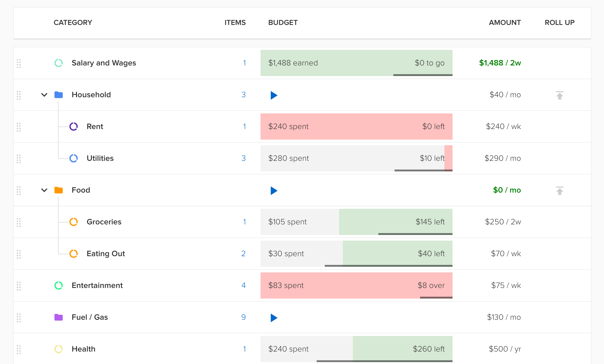Open the 9 items link for Fuel / Gas
Viewport: 604px width, 364px height.
243,317
